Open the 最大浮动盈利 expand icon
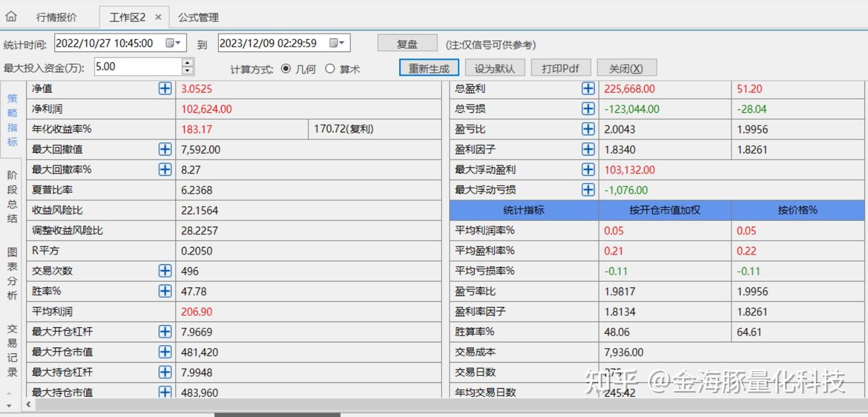 (588, 169)
